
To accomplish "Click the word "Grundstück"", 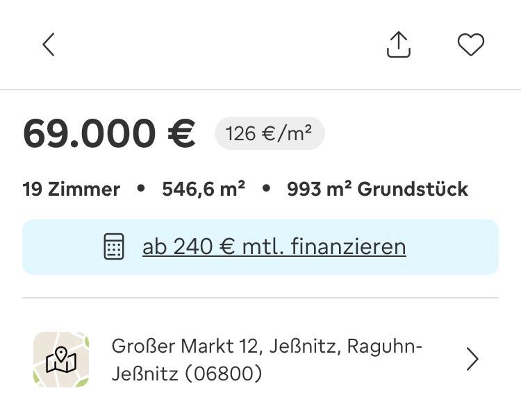I will tap(413, 189).
